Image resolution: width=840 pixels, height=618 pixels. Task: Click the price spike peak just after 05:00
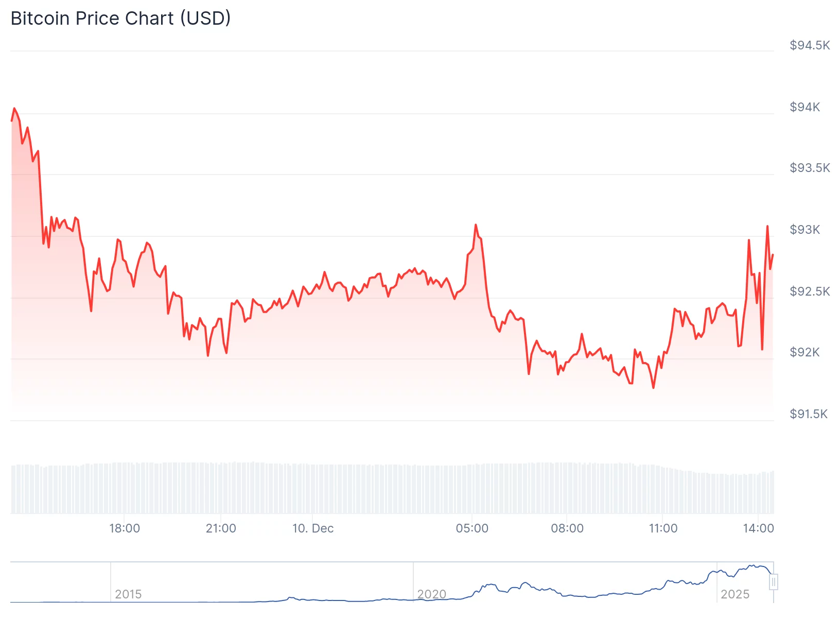[x=476, y=225]
